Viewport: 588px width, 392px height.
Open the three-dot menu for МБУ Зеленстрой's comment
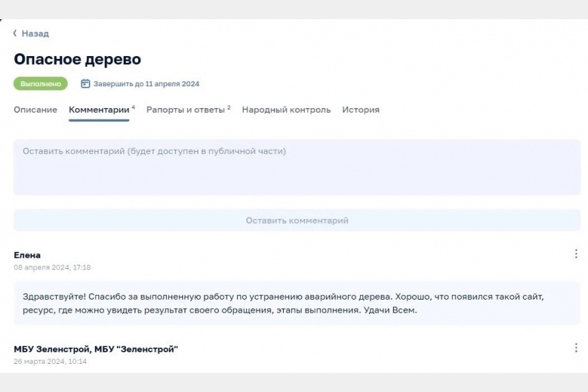click(576, 348)
